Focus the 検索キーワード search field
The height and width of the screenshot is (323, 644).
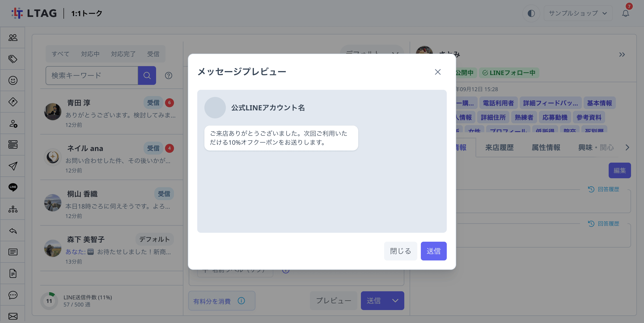tap(92, 76)
